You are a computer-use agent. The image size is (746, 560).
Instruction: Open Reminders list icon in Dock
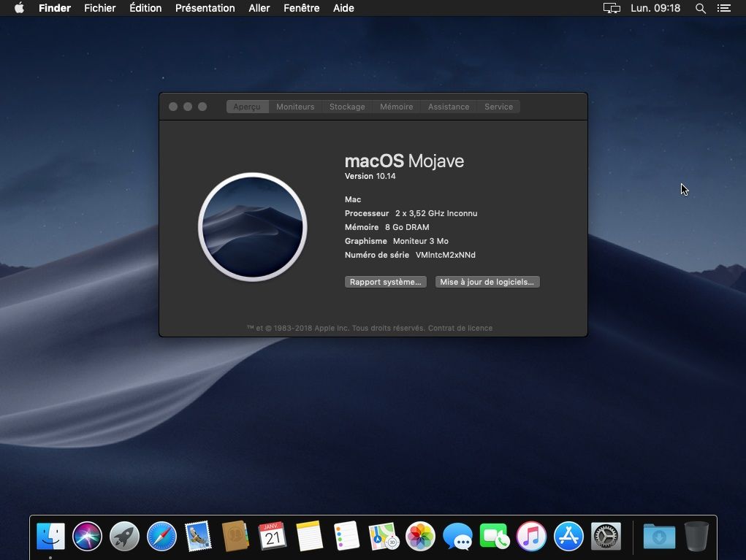click(x=346, y=536)
